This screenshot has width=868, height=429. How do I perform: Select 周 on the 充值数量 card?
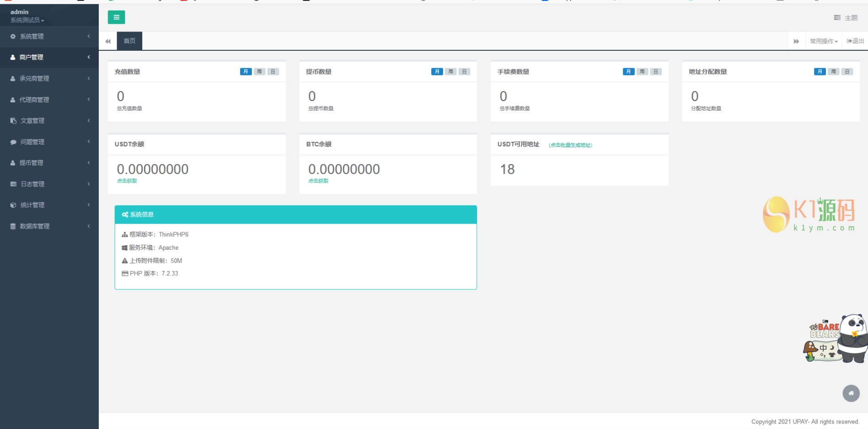tap(259, 72)
